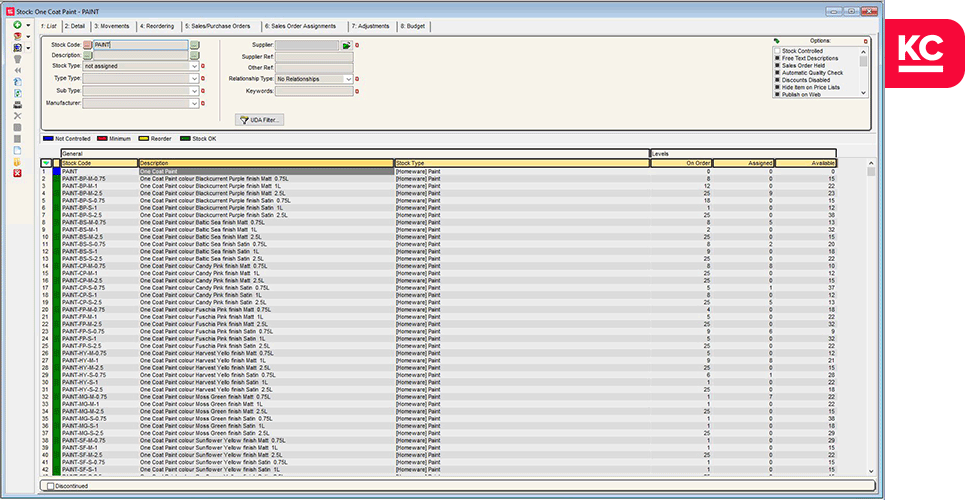Open dropdown arrow beside green plus icon

coord(28,25)
